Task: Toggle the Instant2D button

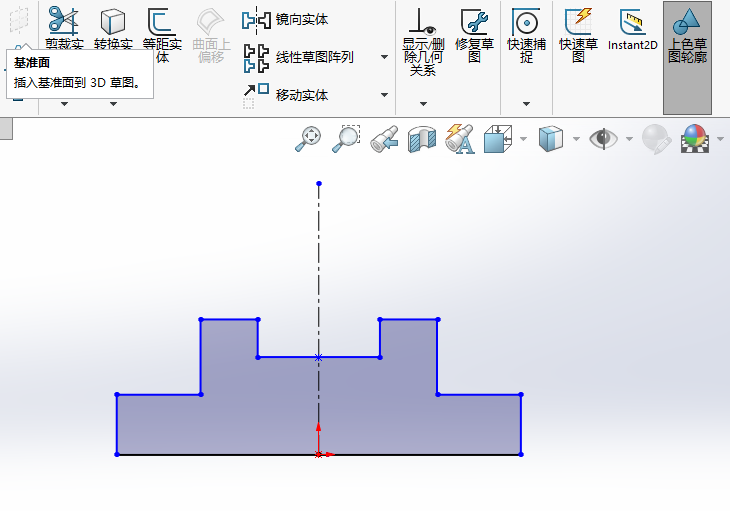Action: [x=633, y=29]
